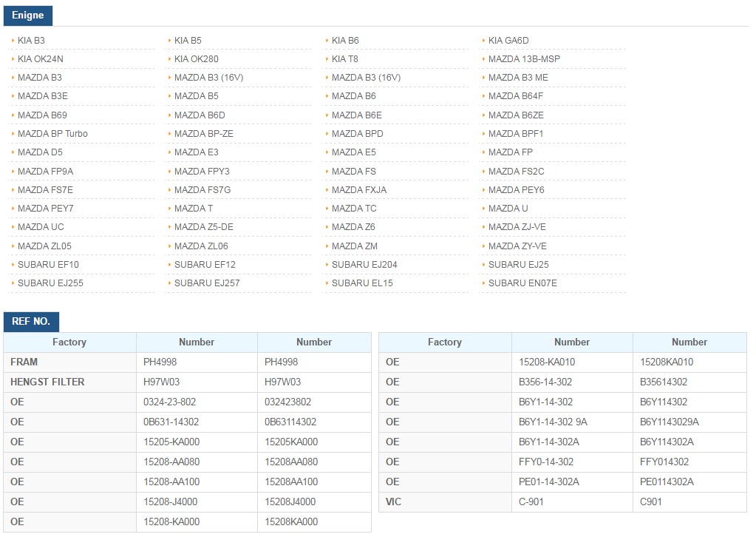Viewport: 756px width, 537px height.
Task: Open the MAZDA B3E engine link
Action: pyautogui.click(x=43, y=96)
